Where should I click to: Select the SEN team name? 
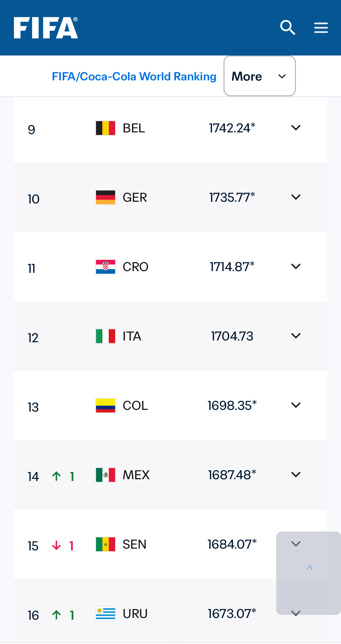pos(134,544)
